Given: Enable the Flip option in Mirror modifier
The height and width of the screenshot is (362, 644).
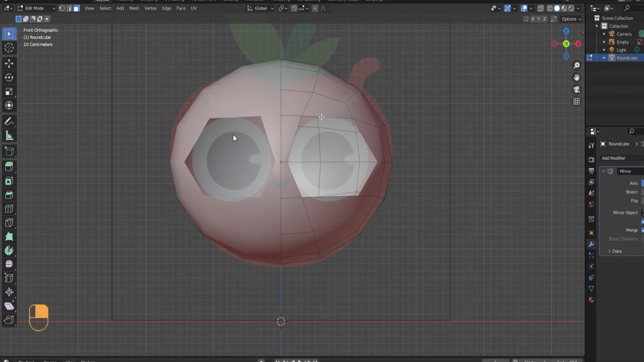Looking at the screenshot, I should 642,200.
